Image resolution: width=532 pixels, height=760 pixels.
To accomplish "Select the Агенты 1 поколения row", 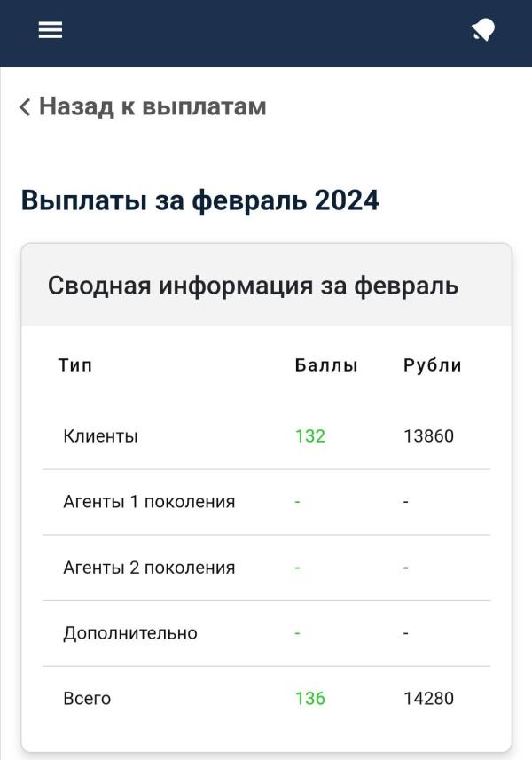I will coord(267,502).
